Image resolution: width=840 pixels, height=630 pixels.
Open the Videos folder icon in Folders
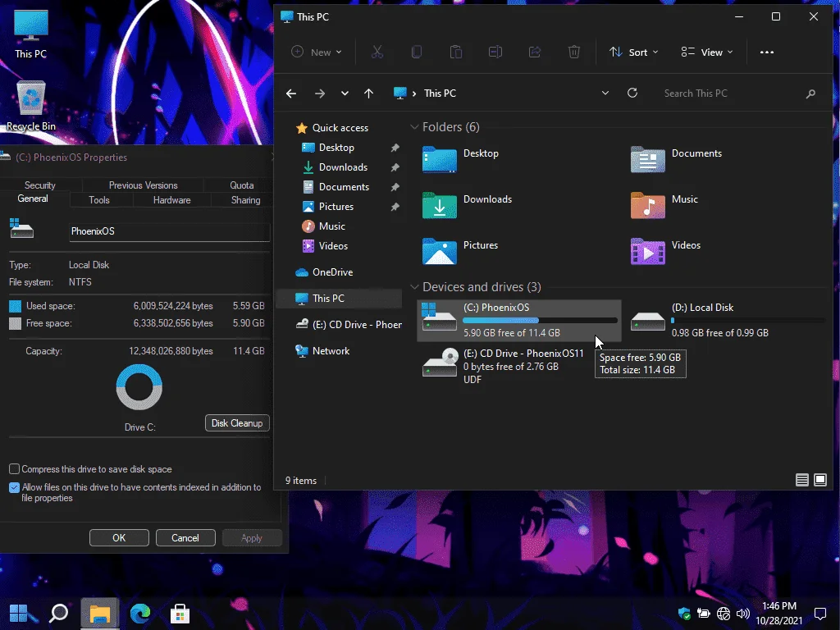[648, 251]
